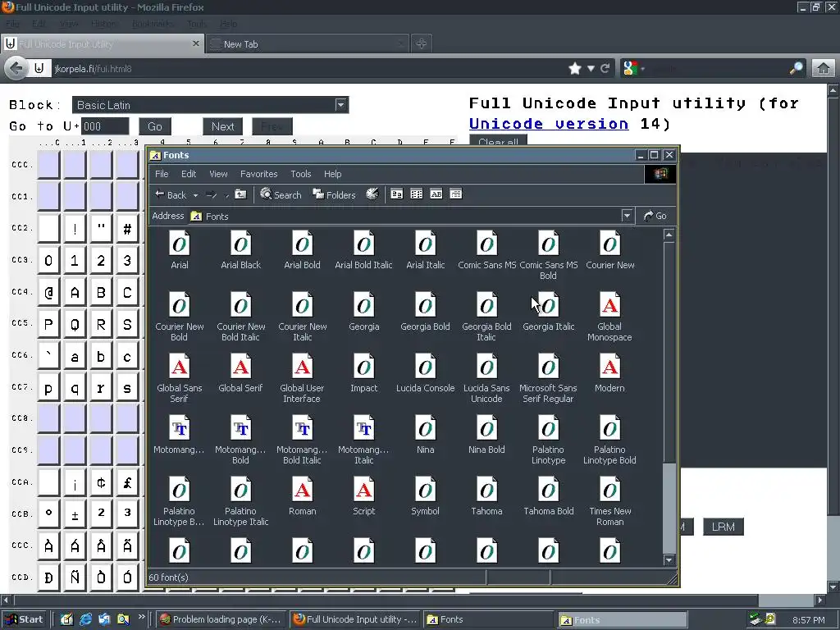Bookmark page with the star icon
This screenshot has width=840, height=630.
click(x=575, y=69)
